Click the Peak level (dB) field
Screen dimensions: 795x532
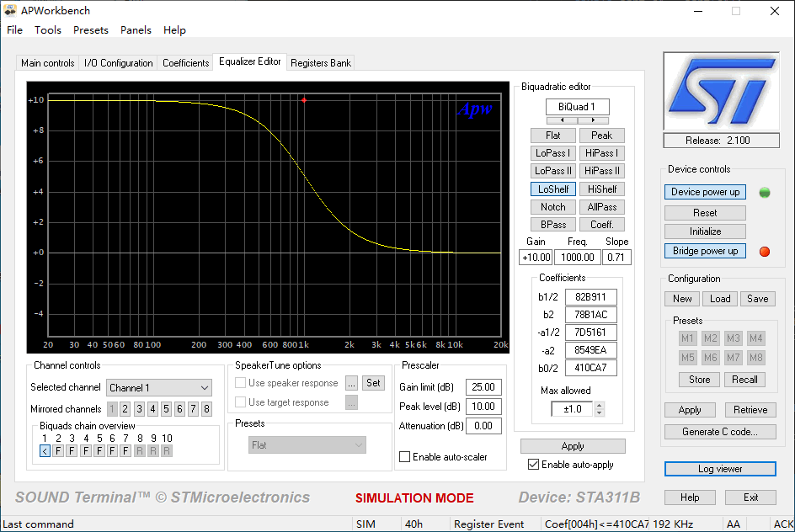point(483,407)
